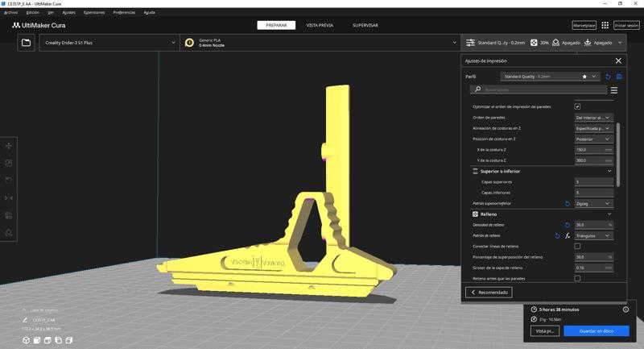644x349 pixels.
Task: Select the 3D perspective view cube icon
Action: coord(27,340)
